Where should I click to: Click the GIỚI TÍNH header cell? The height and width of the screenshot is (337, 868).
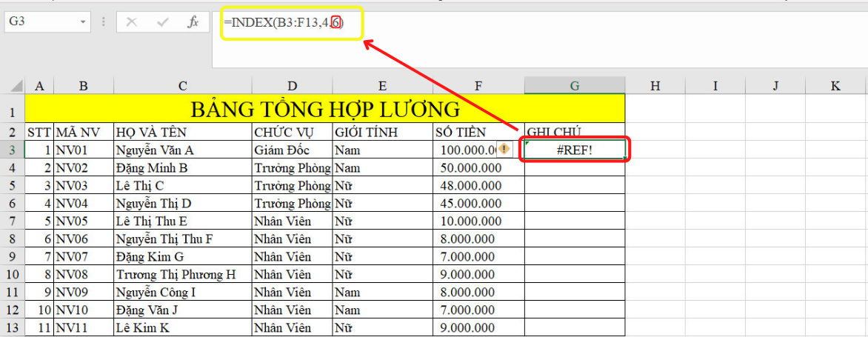click(x=382, y=132)
